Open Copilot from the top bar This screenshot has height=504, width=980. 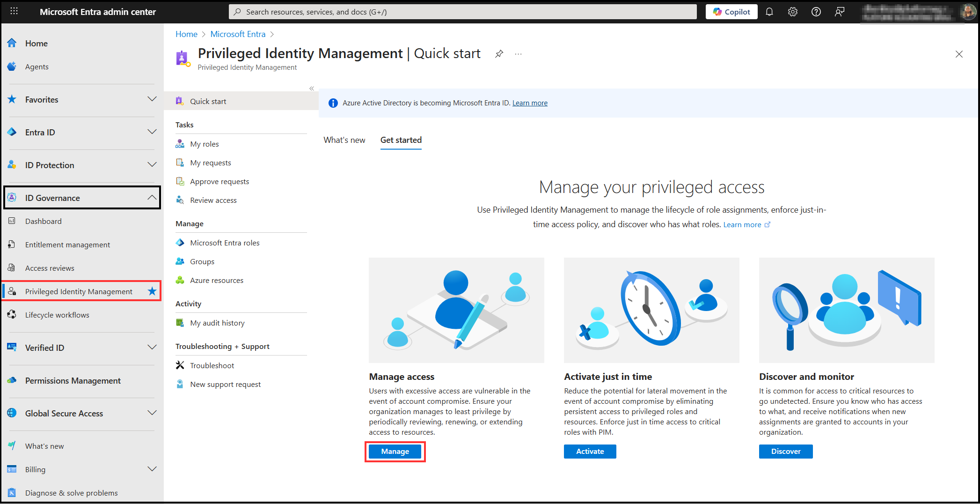click(x=731, y=12)
